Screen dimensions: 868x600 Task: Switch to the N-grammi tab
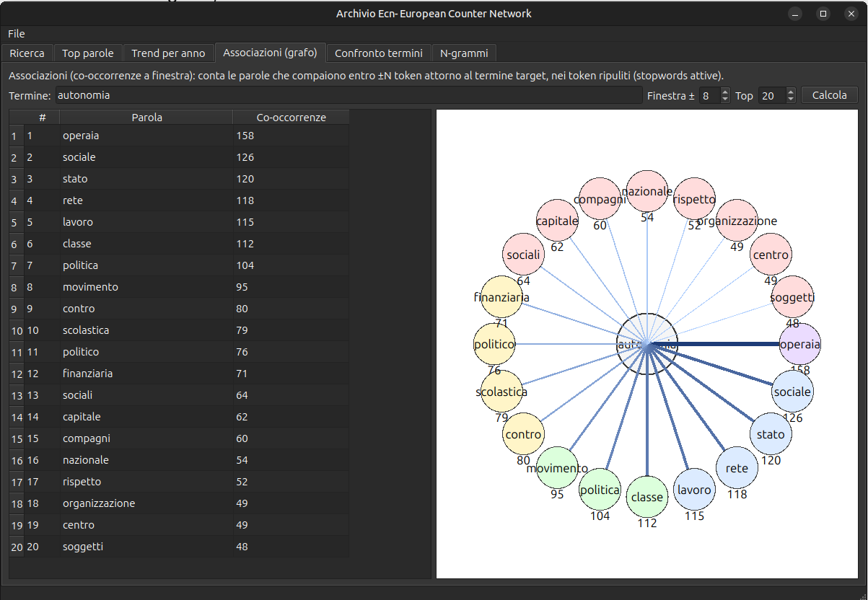click(464, 53)
